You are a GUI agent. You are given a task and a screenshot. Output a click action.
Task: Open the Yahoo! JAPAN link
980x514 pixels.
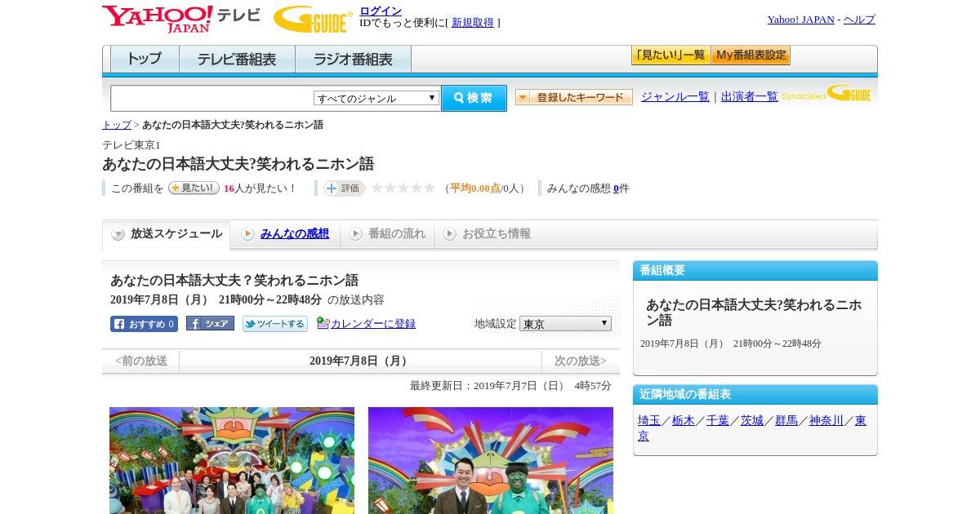[x=801, y=19]
